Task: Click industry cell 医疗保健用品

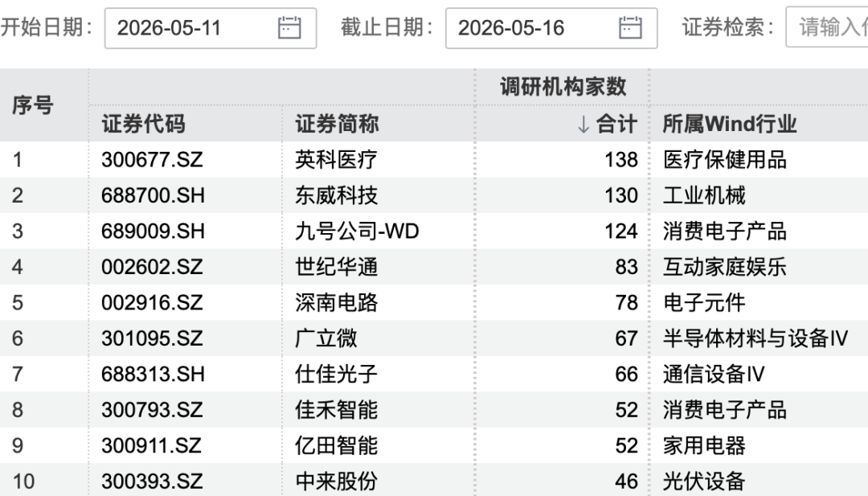Action: [x=725, y=159]
